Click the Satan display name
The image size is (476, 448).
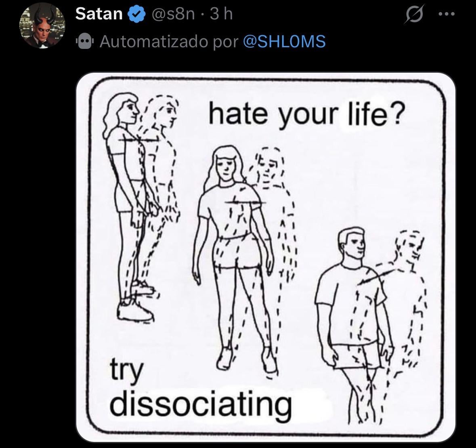(x=99, y=14)
